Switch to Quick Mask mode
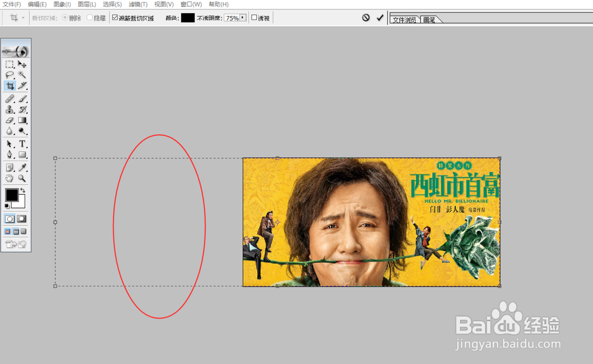This screenshot has height=364, width=593. pyautogui.click(x=22, y=219)
